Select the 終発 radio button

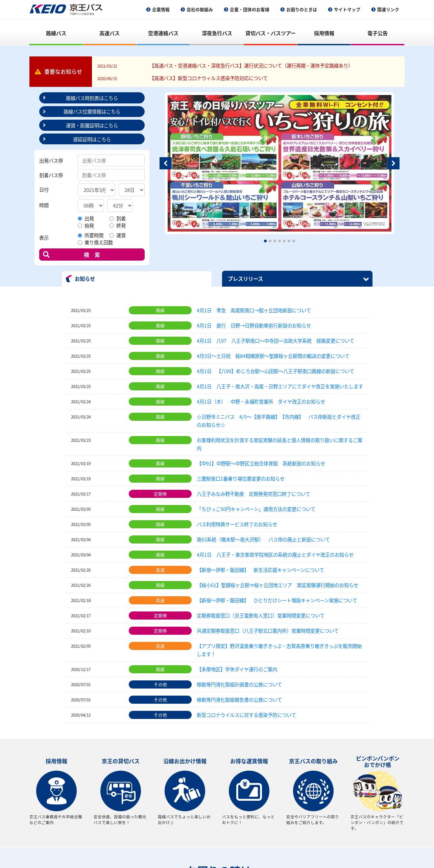tap(112, 225)
